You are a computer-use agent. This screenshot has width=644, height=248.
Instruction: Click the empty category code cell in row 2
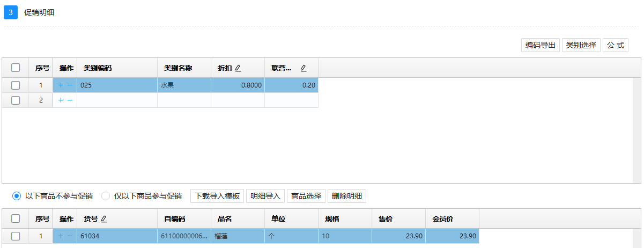pyautogui.click(x=117, y=100)
